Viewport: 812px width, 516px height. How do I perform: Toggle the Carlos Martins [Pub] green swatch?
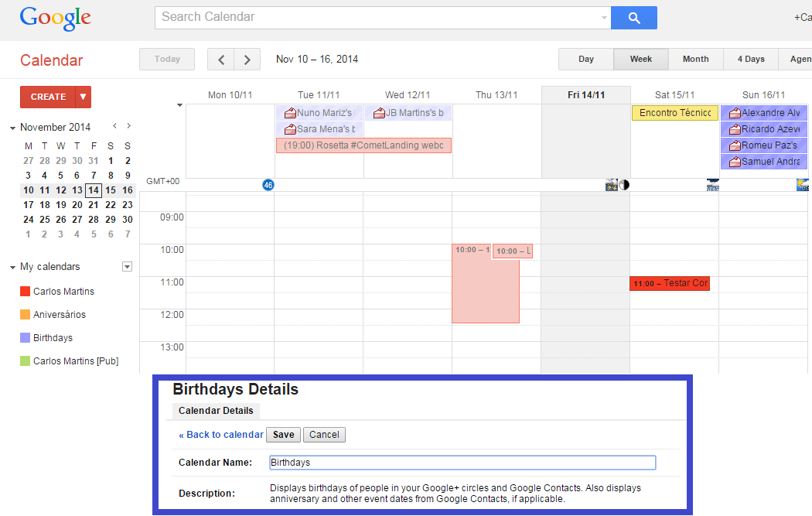pyautogui.click(x=25, y=361)
